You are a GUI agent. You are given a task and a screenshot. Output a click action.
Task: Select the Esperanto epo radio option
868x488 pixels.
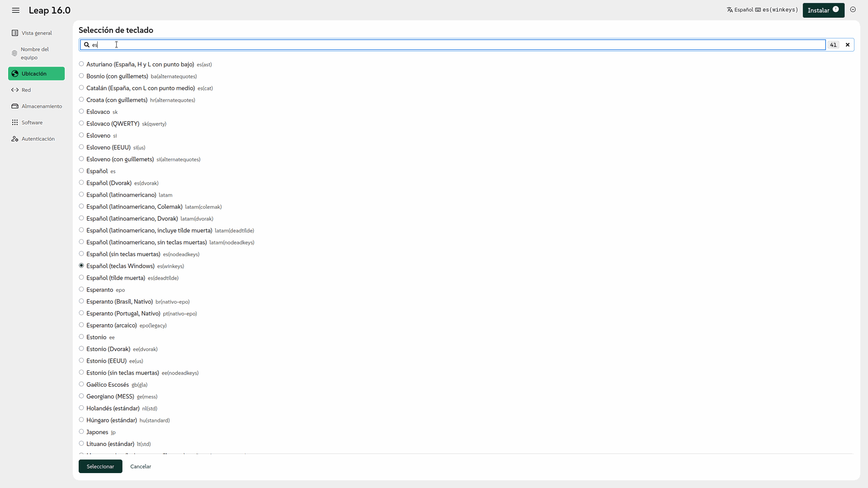(x=81, y=289)
